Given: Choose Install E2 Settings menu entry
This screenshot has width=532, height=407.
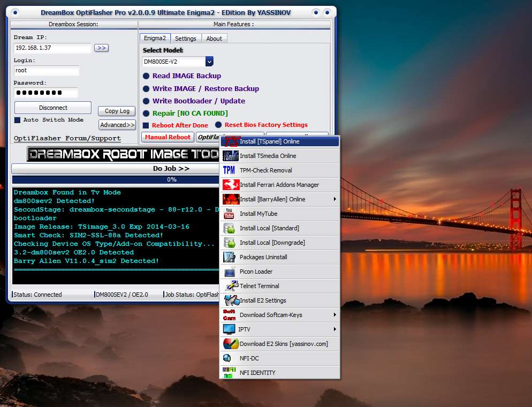Looking at the screenshot, I should click(x=280, y=300).
